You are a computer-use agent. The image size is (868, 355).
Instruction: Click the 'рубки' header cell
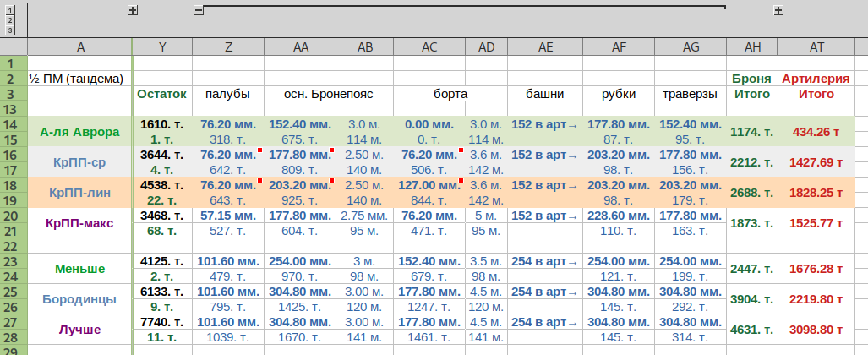(x=619, y=94)
